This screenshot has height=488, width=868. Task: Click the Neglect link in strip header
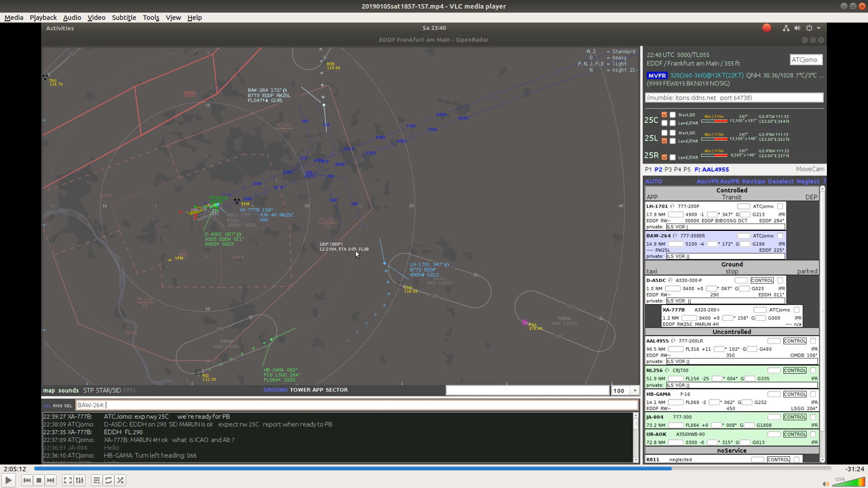click(x=808, y=181)
